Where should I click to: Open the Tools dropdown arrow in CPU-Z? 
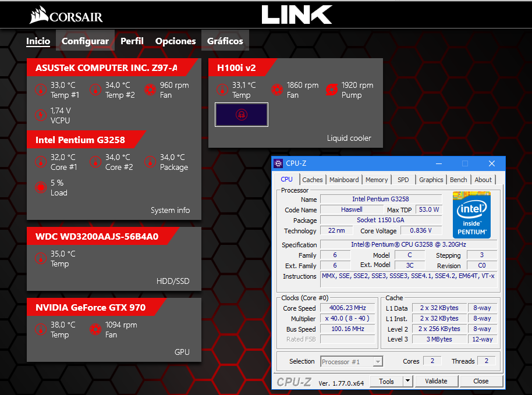click(407, 381)
